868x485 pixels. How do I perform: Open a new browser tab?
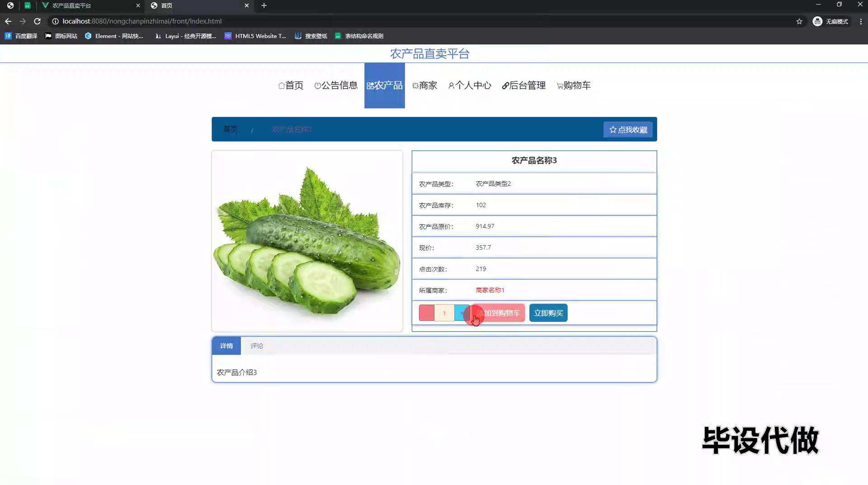(x=264, y=5)
